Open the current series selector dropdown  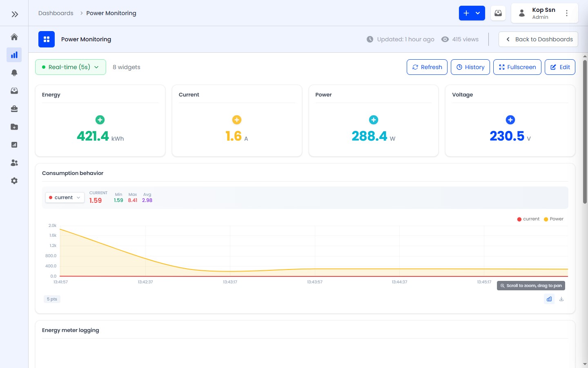65,197
